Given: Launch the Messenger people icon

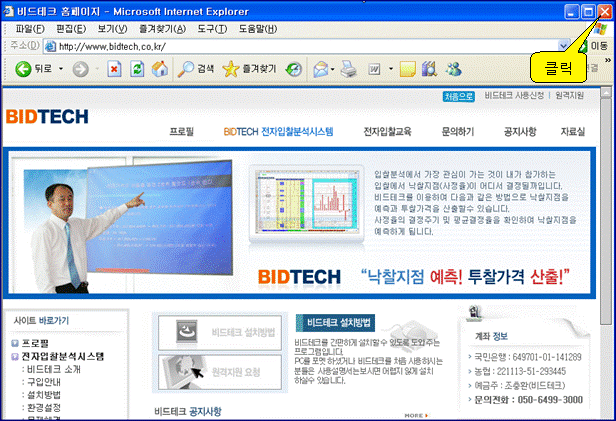Looking at the screenshot, I should [454, 69].
